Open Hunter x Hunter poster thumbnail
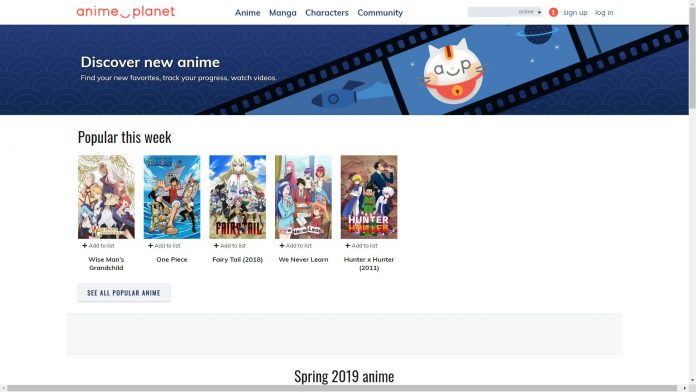The height and width of the screenshot is (392, 696). tap(369, 197)
